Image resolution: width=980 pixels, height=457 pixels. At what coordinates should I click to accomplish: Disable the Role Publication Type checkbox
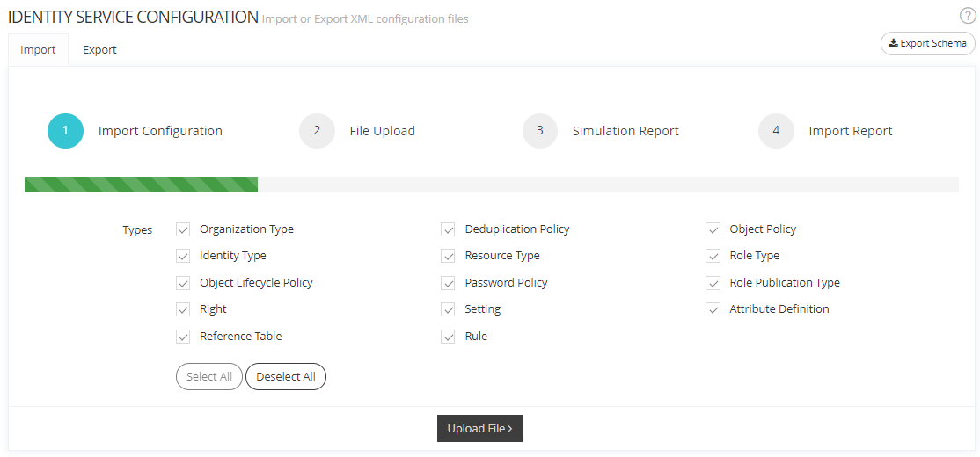(713, 283)
